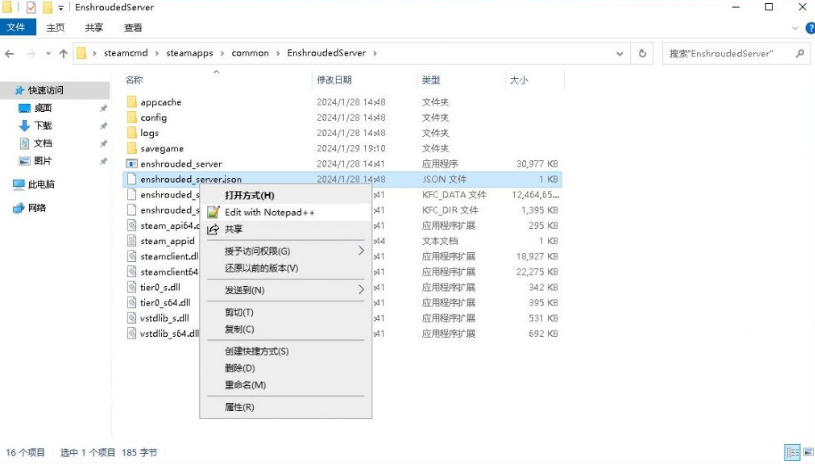The height and width of the screenshot is (464, 815).
Task: Click the search EnshroudedServer input box
Action: pyautogui.click(x=735, y=53)
